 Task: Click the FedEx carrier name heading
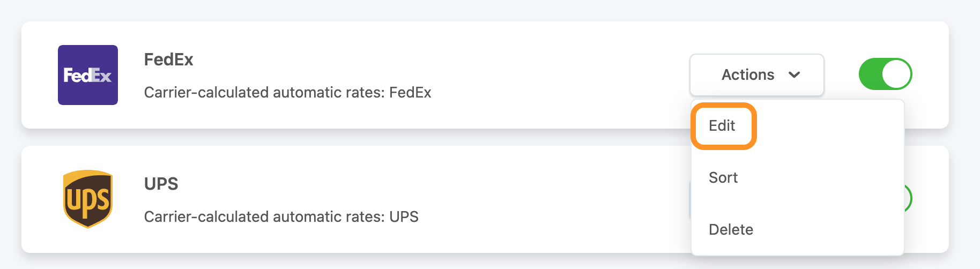[168, 59]
